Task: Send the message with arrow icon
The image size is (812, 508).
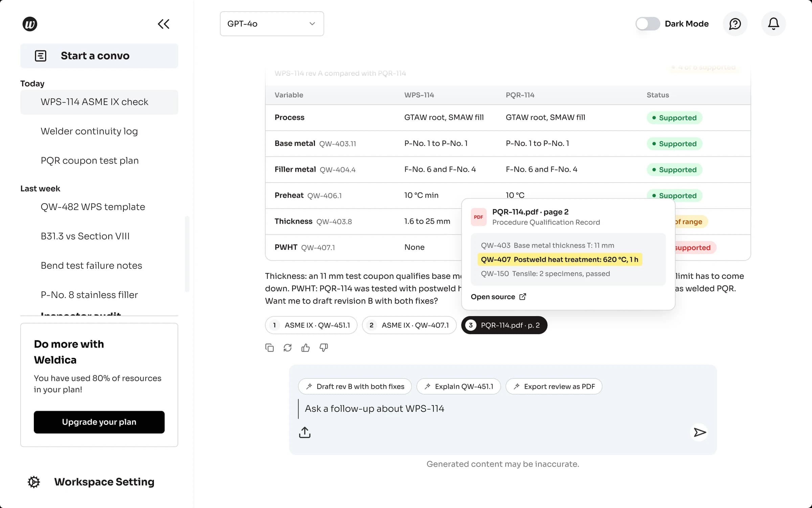Action: pos(699,432)
